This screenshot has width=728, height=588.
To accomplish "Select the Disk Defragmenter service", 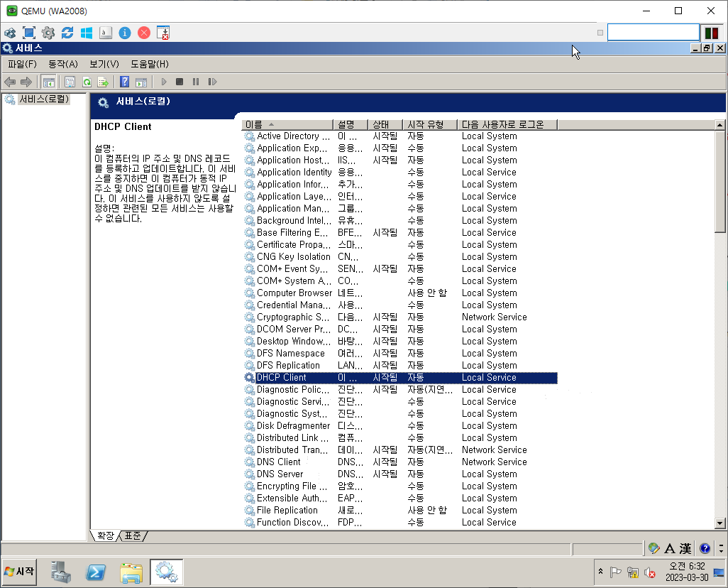I will (x=399, y=426).
